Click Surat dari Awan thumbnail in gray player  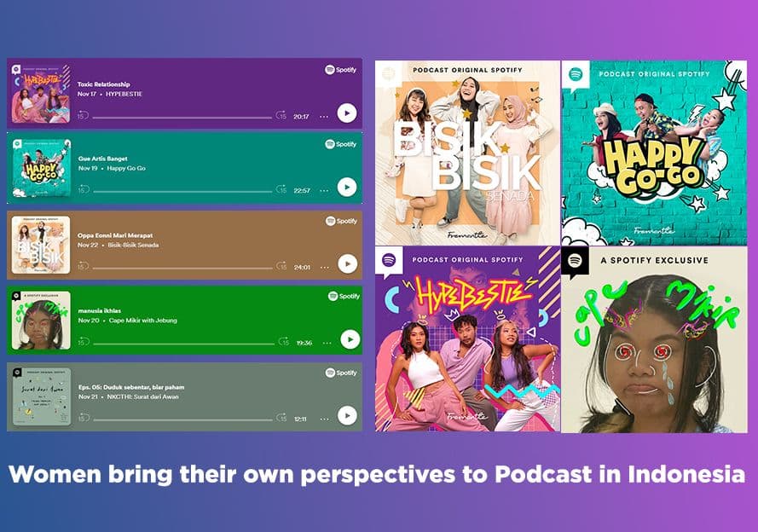coord(41,396)
